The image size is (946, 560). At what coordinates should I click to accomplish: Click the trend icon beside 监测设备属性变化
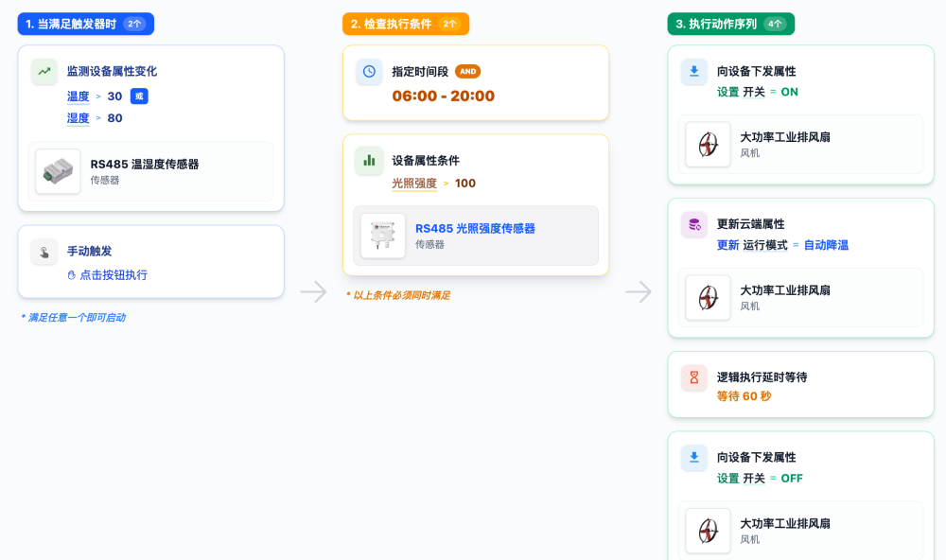pos(44,71)
